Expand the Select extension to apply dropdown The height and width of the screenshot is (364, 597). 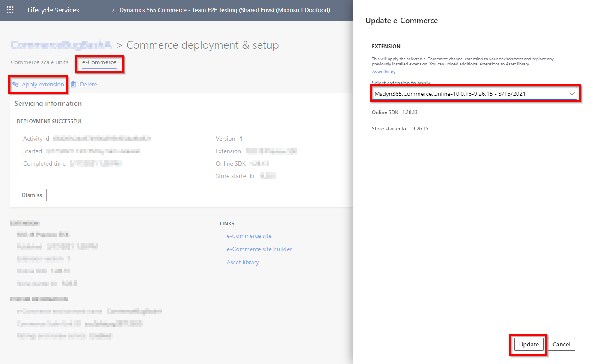point(475,93)
